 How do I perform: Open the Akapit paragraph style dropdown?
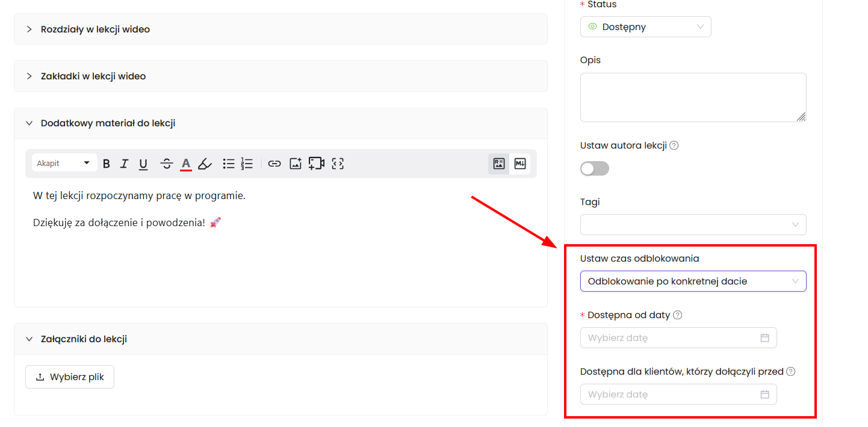[x=64, y=163]
